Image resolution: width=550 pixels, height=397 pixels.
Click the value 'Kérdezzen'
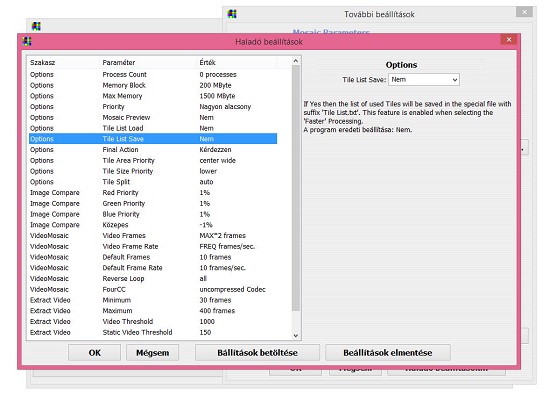[215, 149]
